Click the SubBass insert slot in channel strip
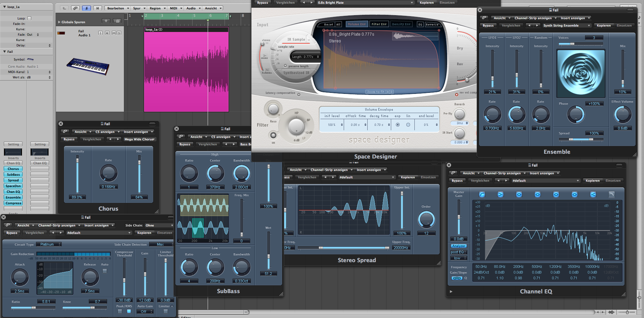The image size is (644, 318). coord(13,175)
